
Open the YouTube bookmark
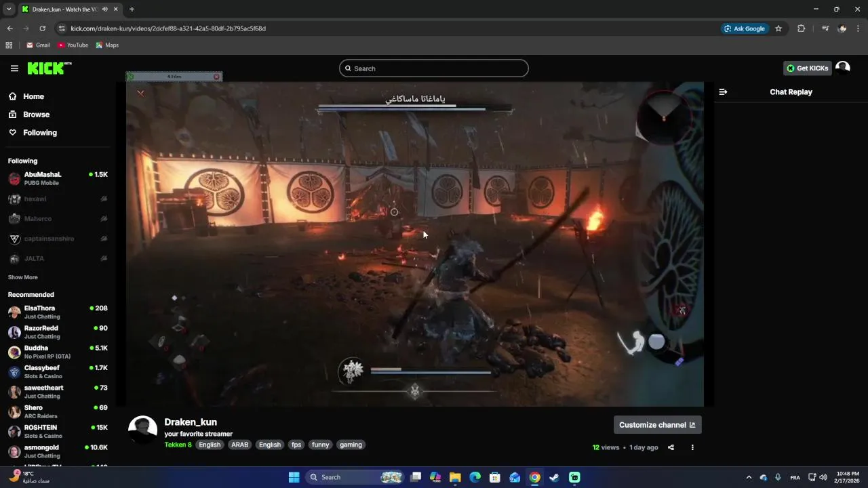pos(73,45)
